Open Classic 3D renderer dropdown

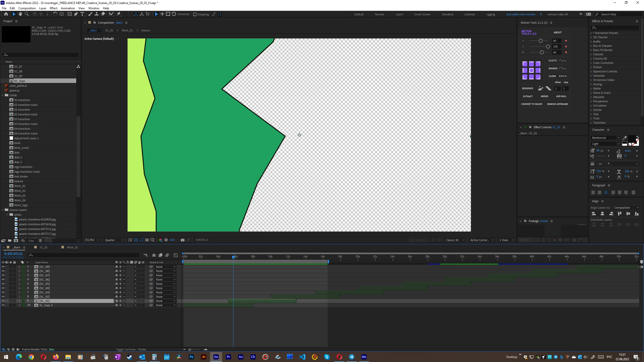pos(455,240)
